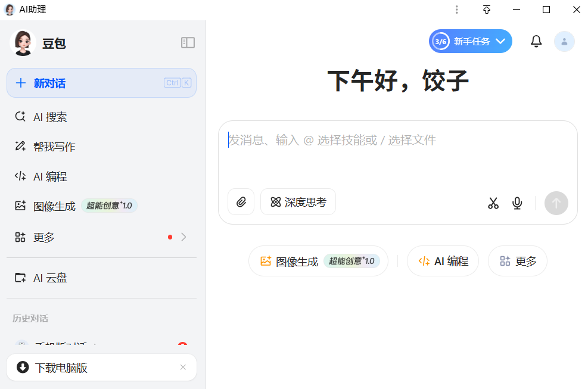The image size is (588, 389).
Task: Choose 图像生成 in the sidebar
Action: (x=102, y=206)
